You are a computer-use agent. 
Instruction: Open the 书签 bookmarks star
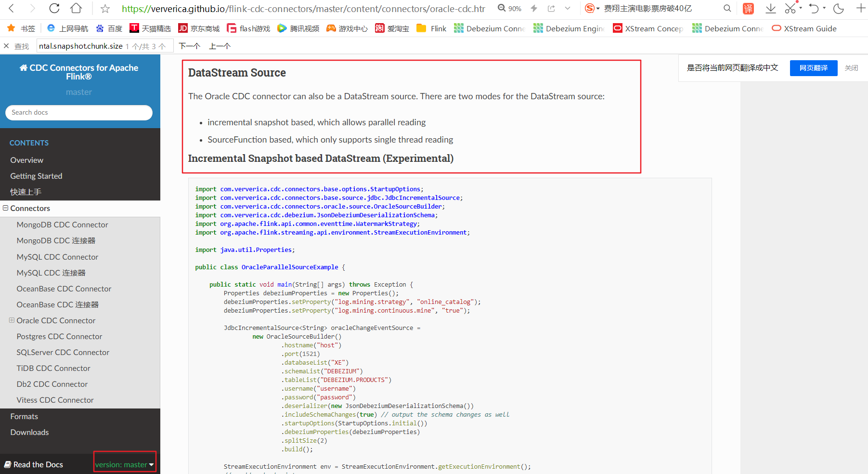[x=21, y=28]
